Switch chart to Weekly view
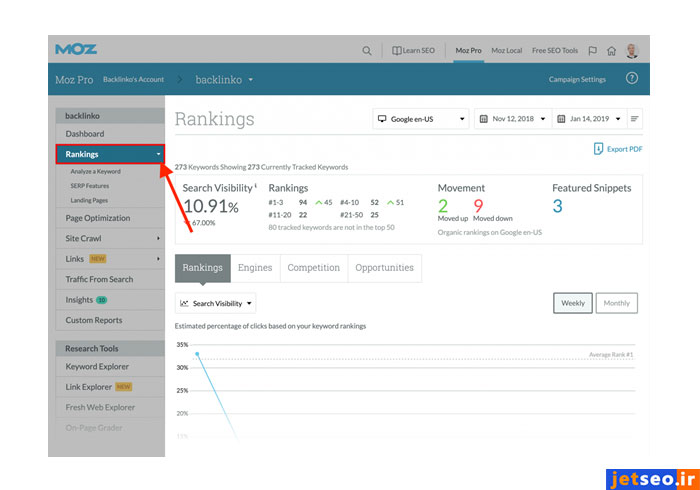 (573, 303)
